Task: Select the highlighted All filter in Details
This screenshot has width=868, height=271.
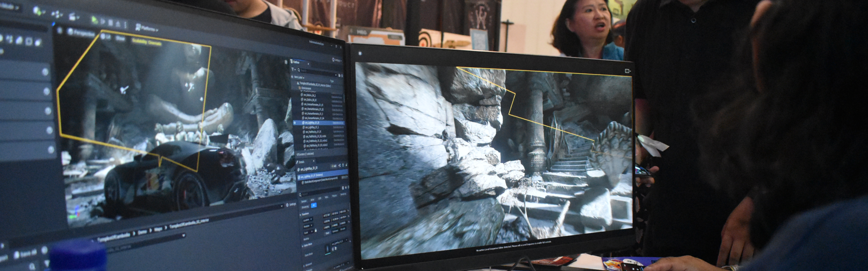Action: [x=314, y=206]
